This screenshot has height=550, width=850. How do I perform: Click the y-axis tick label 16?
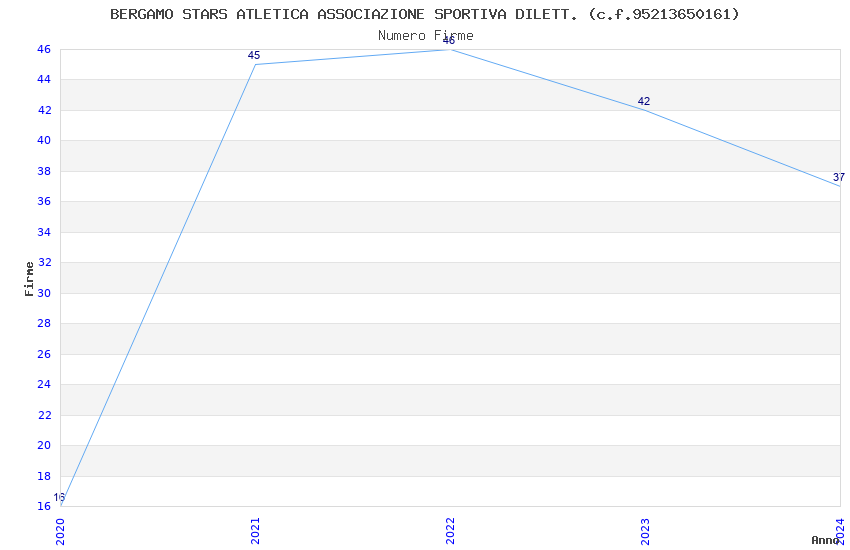(x=44, y=506)
